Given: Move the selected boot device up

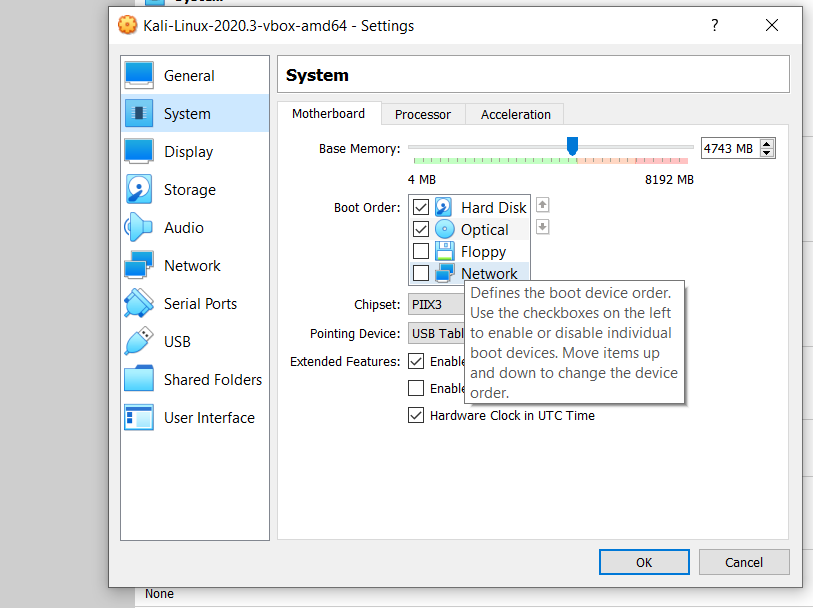Looking at the screenshot, I should tap(542, 205).
